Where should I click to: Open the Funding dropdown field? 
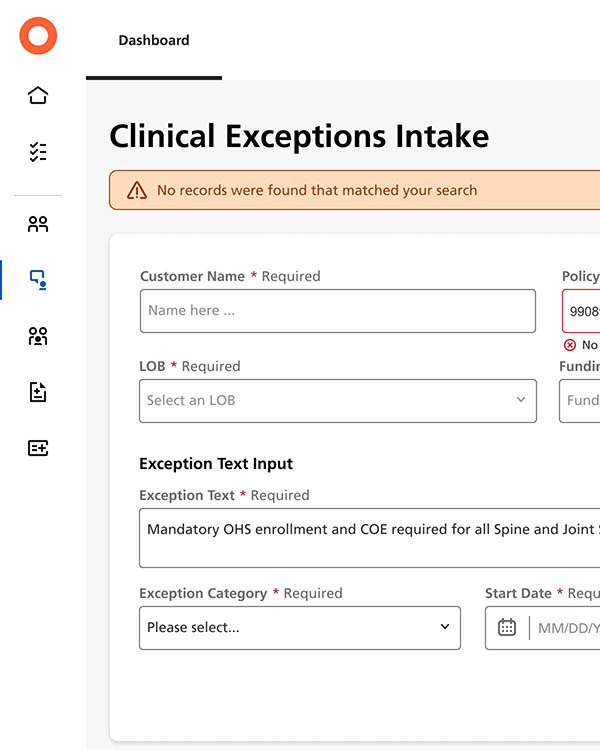pos(581,401)
